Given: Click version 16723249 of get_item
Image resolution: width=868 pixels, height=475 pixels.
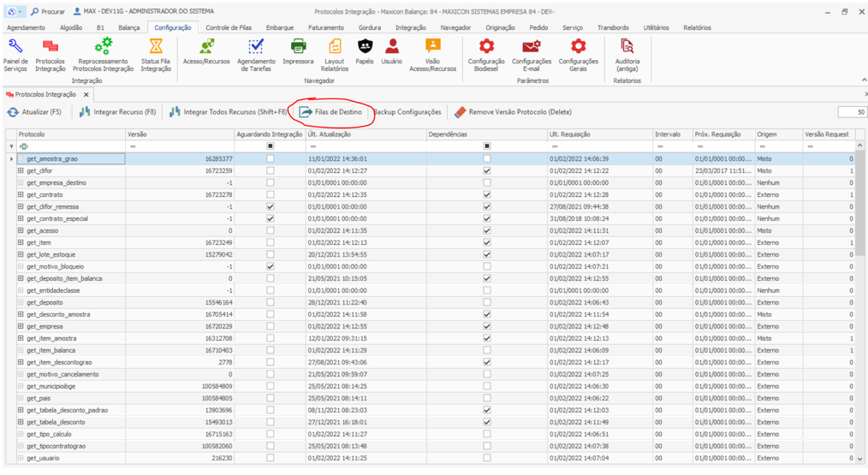Looking at the screenshot, I should click(x=217, y=242).
